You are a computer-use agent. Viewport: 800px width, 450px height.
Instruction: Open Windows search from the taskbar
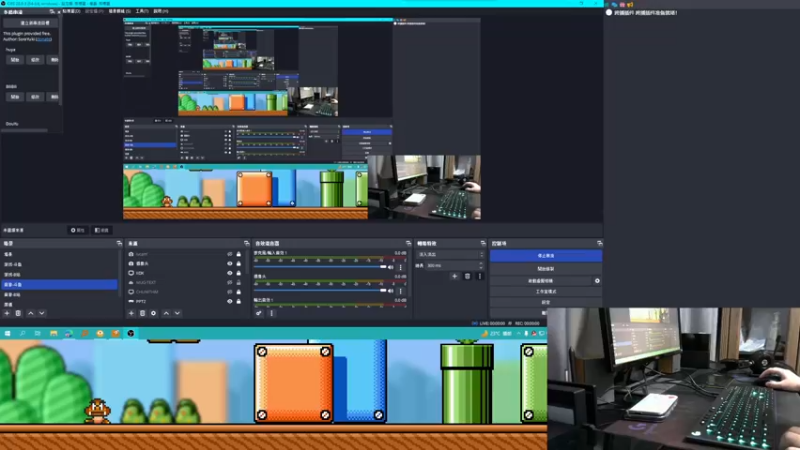pyautogui.click(x=22, y=333)
